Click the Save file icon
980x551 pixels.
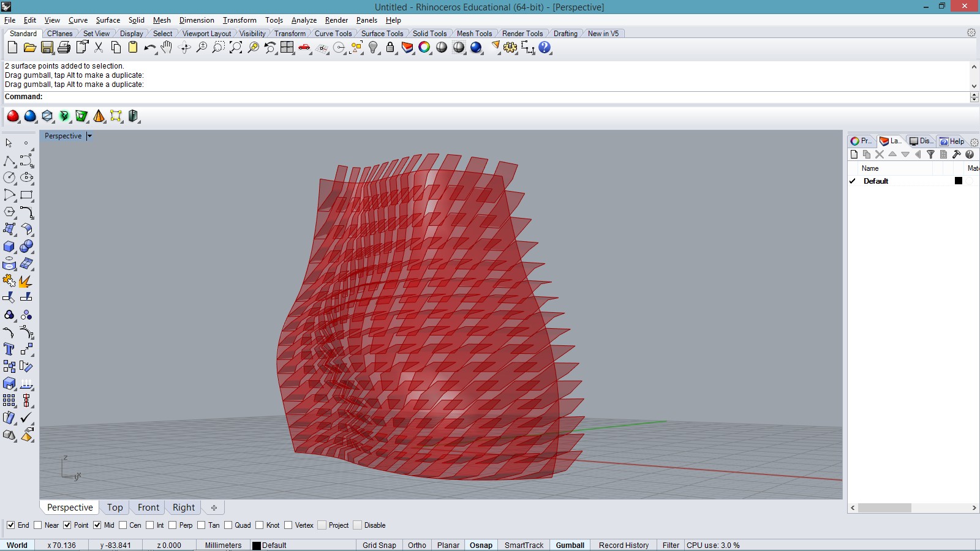(47, 48)
